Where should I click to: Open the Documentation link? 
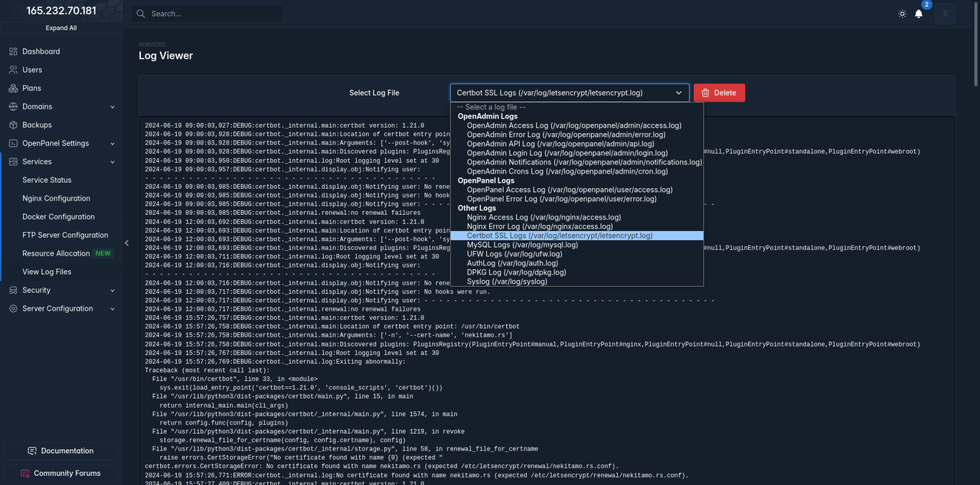61,451
